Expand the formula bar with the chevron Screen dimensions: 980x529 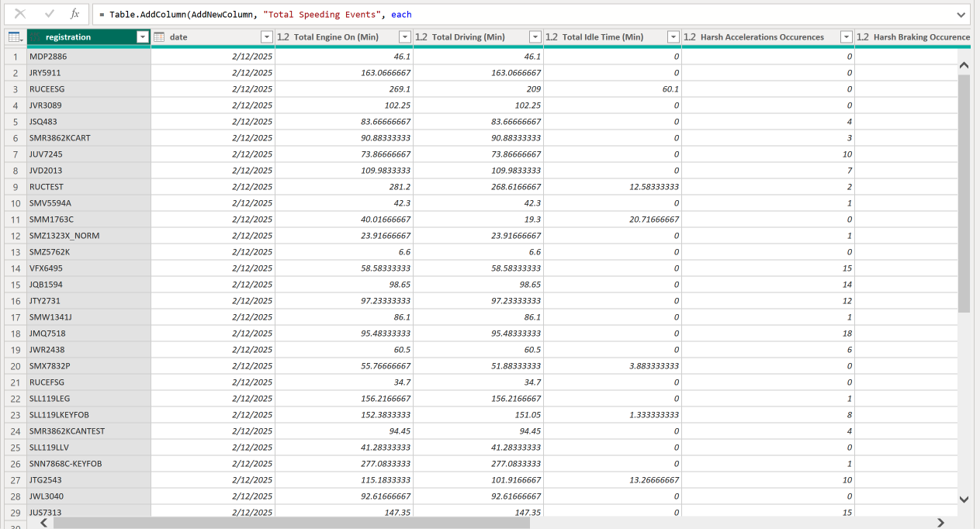961,14
